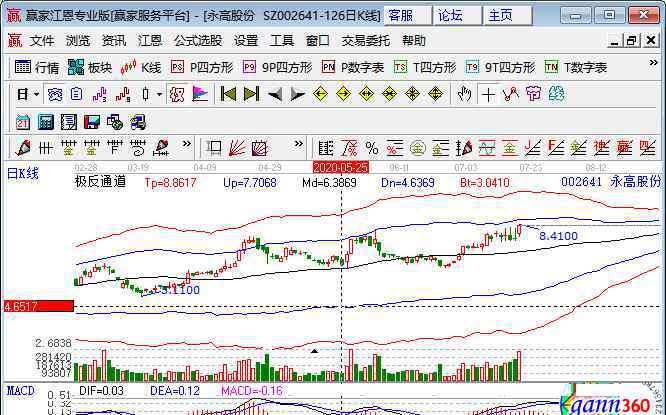Click the 极反通道 indicator label

101,182
